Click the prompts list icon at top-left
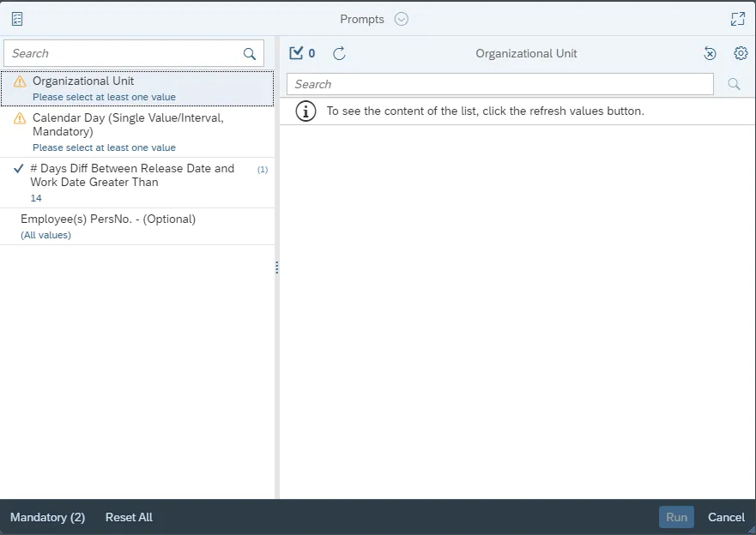 (17, 19)
